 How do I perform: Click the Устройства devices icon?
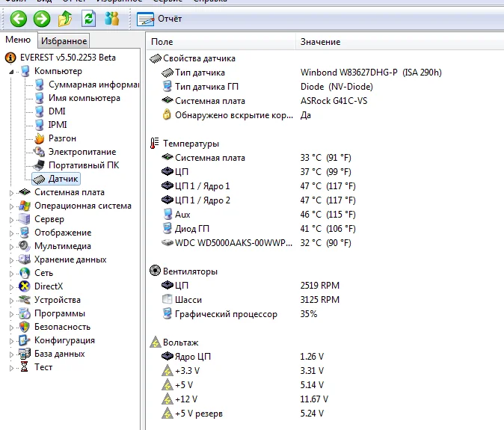pyautogui.click(x=25, y=300)
